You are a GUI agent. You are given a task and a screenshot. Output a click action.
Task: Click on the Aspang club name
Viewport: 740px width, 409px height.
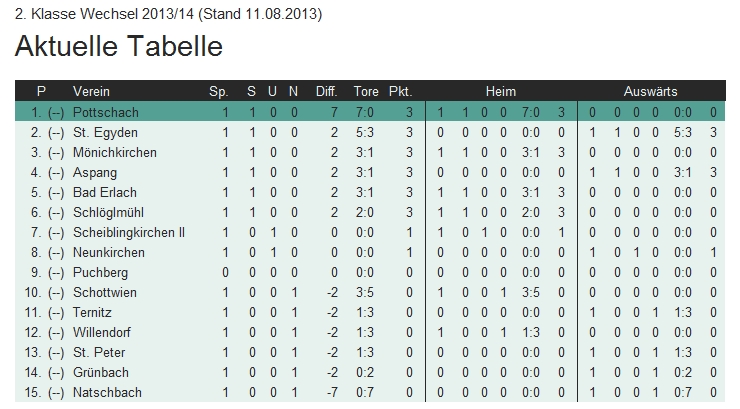click(x=95, y=172)
